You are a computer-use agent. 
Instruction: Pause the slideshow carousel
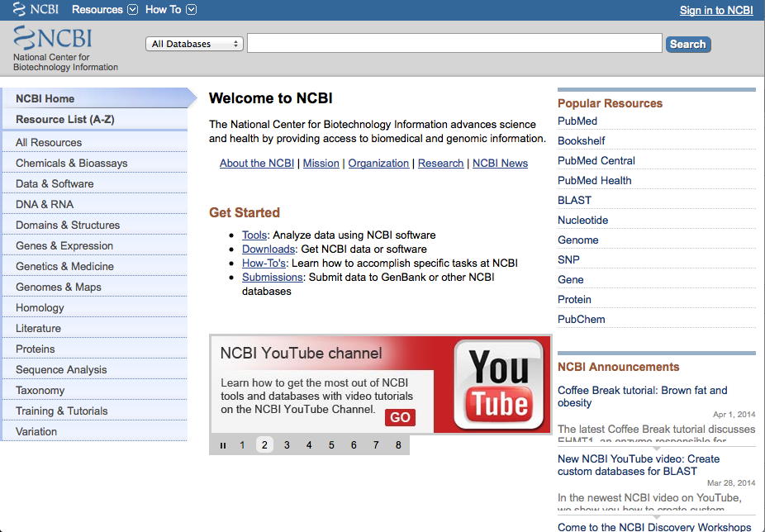pos(223,445)
